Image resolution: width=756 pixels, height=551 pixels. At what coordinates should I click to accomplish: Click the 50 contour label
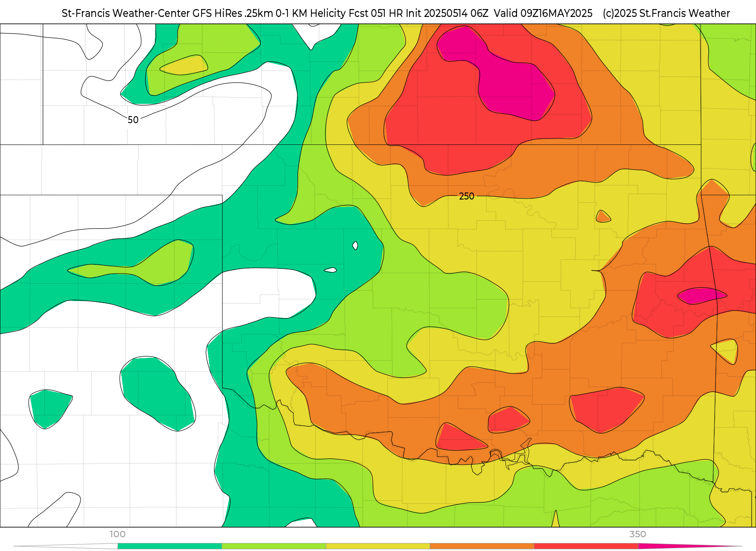click(x=133, y=120)
